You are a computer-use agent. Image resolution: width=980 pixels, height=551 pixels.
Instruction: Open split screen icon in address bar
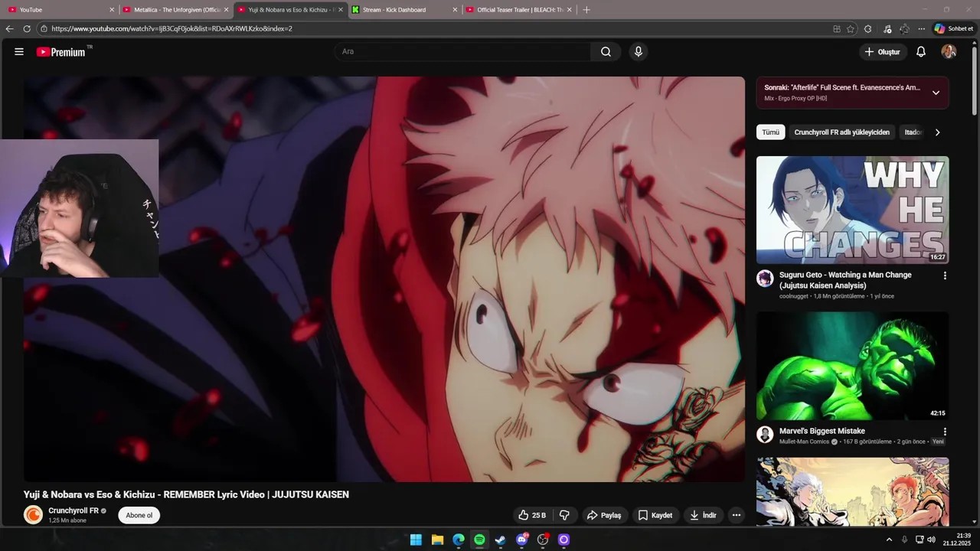[837, 29]
